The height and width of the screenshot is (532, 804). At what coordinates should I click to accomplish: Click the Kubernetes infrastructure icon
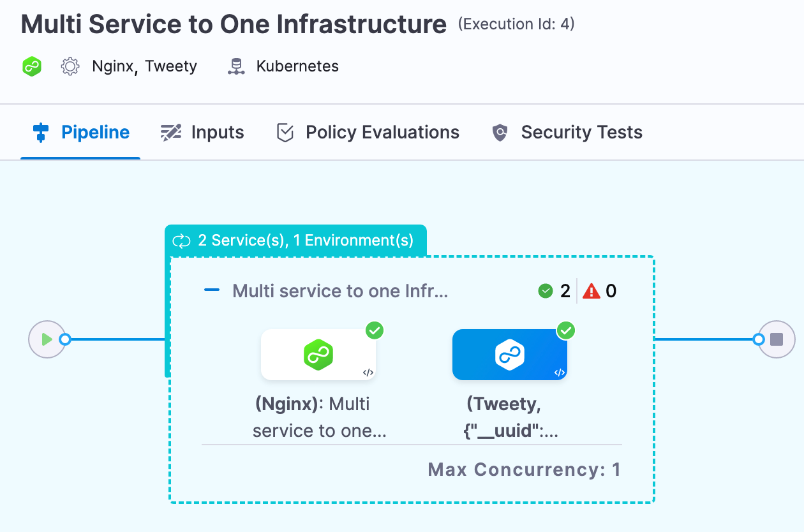pos(237,66)
